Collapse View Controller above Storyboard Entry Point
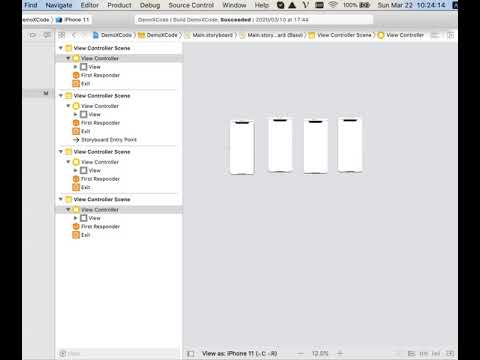 (68, 106)
